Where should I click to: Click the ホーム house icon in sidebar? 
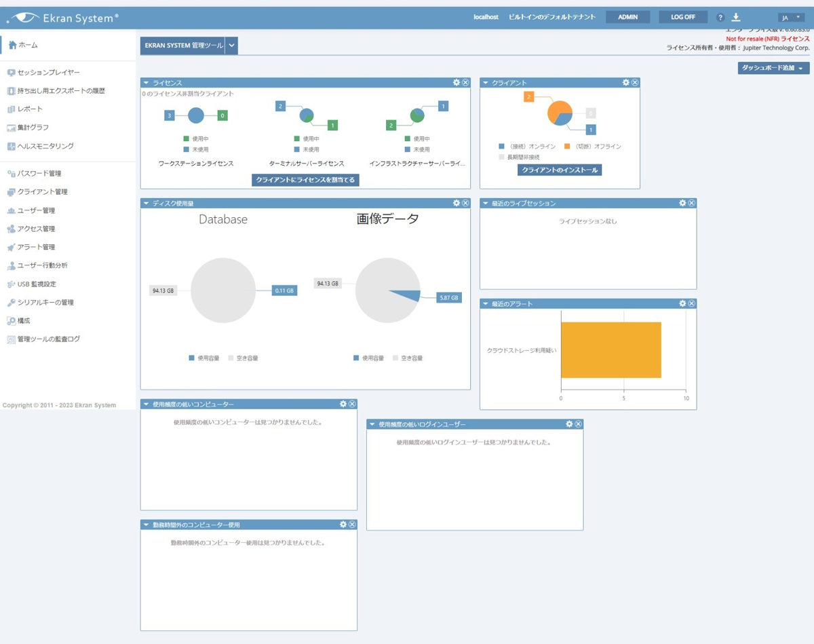pos(12,45)
